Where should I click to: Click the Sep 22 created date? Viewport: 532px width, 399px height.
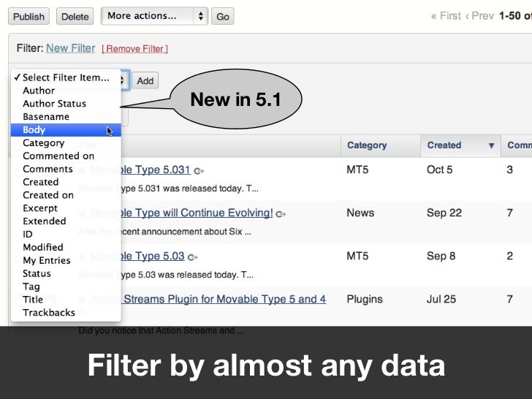point(444,213)
